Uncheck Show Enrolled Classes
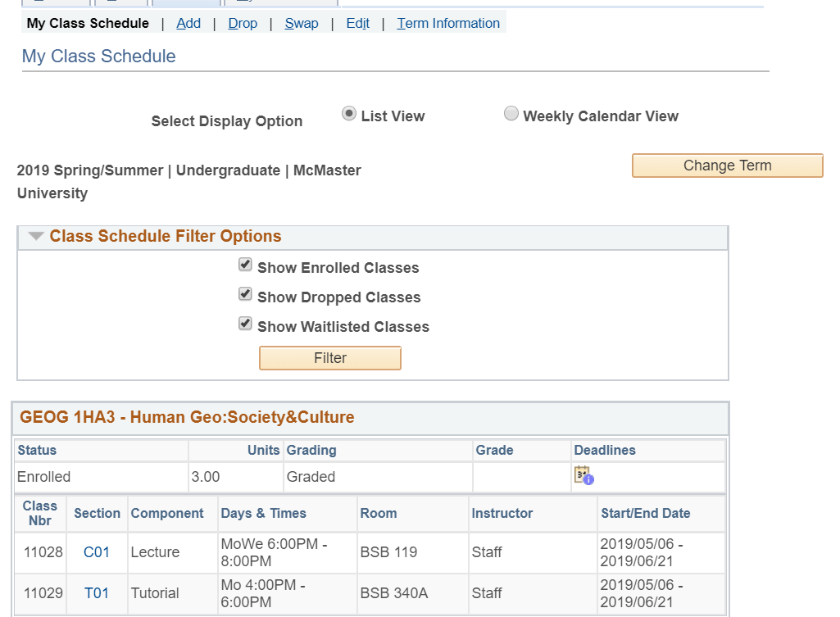 [245, 265]
